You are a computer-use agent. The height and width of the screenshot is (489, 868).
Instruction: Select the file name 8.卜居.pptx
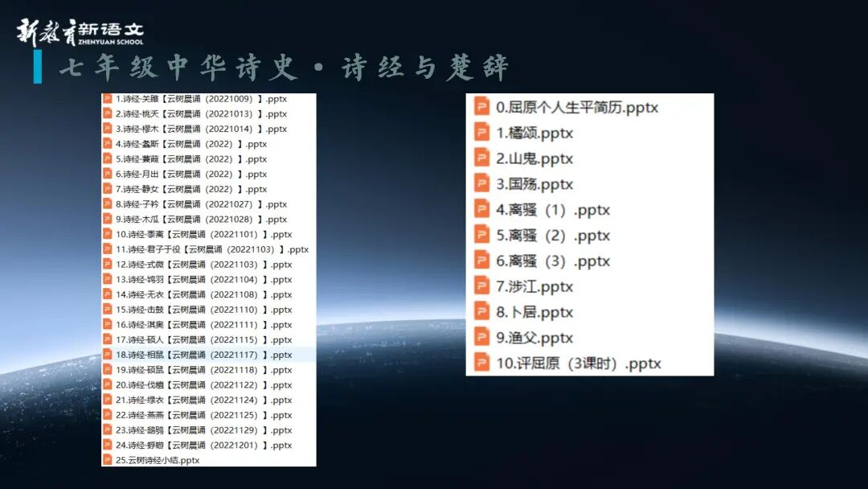click(x=534, y=312)
